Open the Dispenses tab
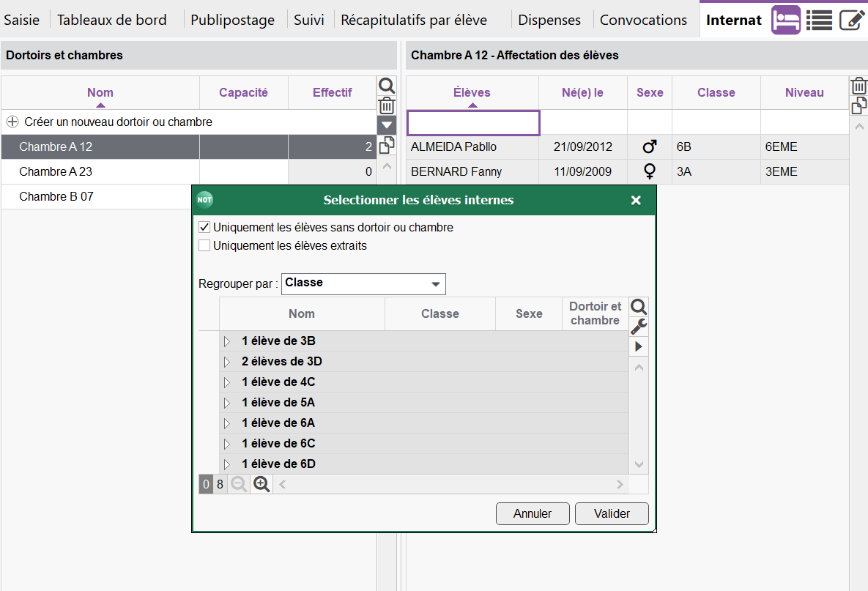The height and width of the screenshot is (591, 868). pos(549,20)
